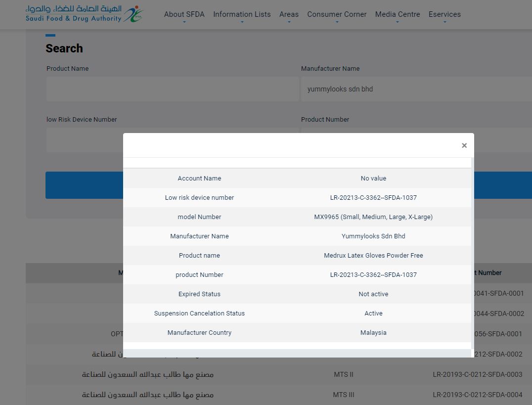Click 'MTS III' in the background table
This screenshot has width=532, height=405.
tap(343, 395)
